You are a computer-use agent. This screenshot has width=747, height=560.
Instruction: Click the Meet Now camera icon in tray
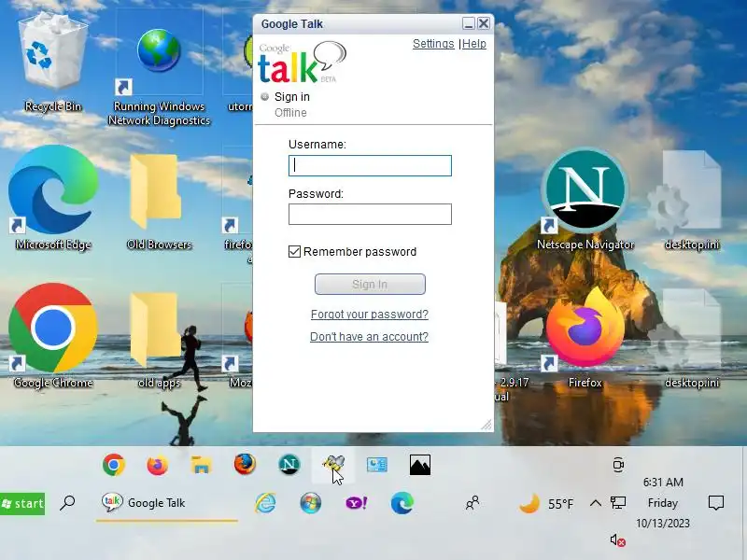click(x=618, y=465)
